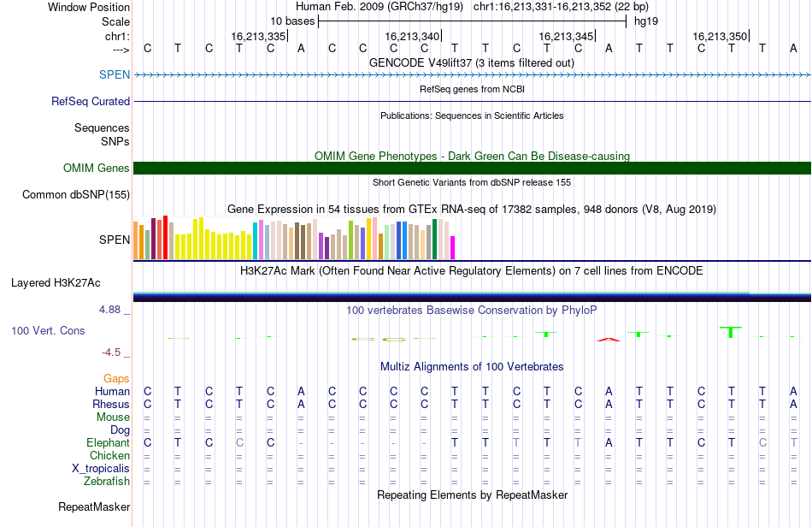
Task: Click the Elephant species label
Action: click(109, 442)
